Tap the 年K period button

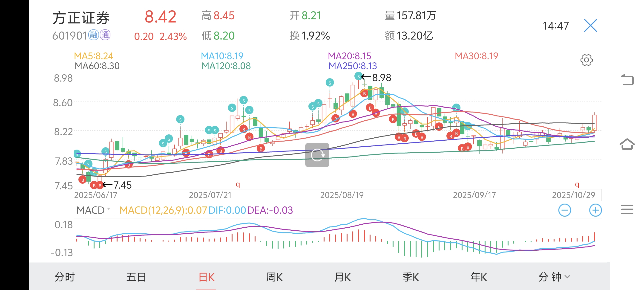478,277
